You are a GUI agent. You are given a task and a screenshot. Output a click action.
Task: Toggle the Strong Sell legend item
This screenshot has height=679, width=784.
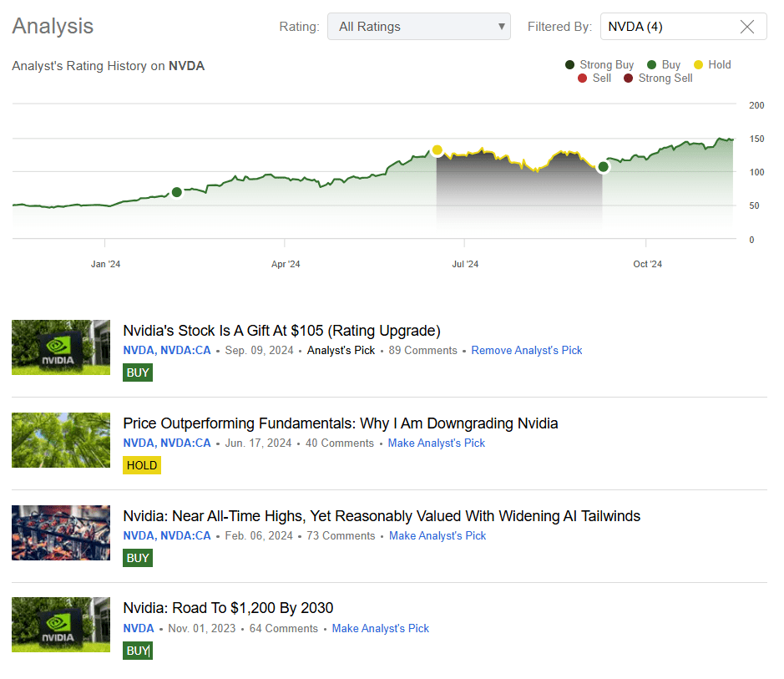pos(658,79)
